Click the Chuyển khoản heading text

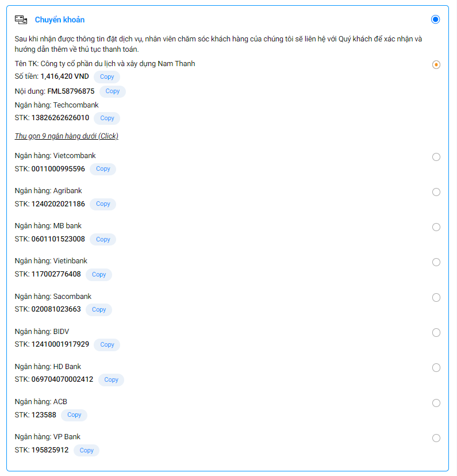[60, 20]
